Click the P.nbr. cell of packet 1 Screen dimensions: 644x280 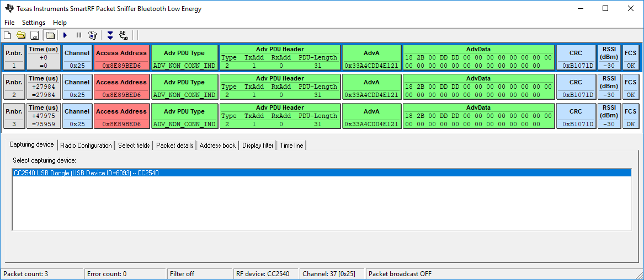pyautogui.click(x=14, y=58)
